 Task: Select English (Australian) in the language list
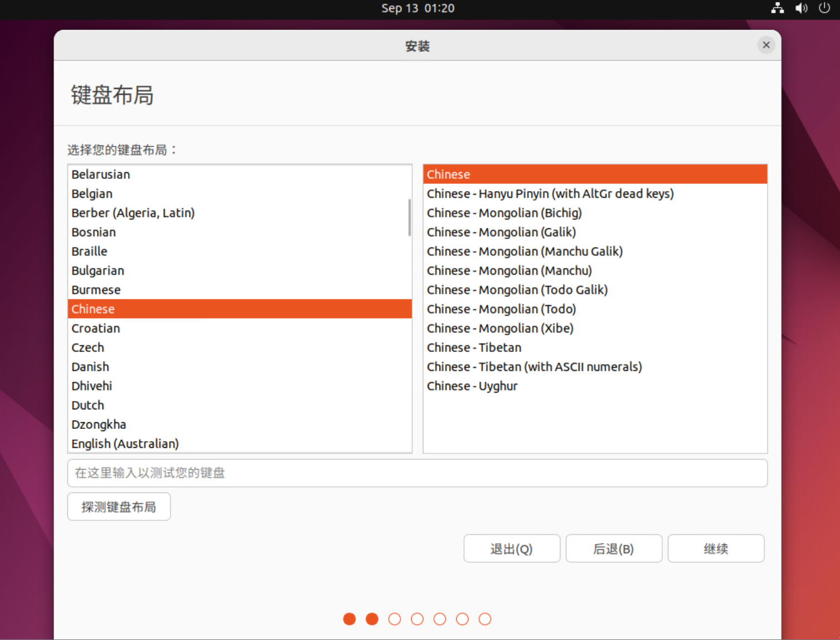click(240, 443)
